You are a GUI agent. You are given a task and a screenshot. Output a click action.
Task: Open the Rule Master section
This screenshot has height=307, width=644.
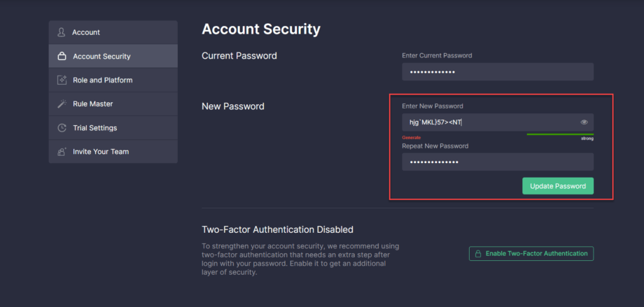pos(113,103)
